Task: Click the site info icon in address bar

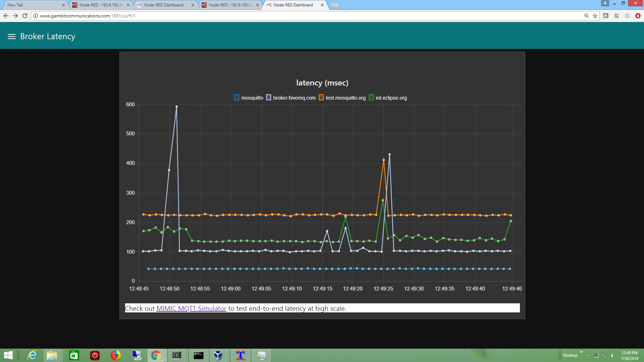Action: tap(36, 16)
